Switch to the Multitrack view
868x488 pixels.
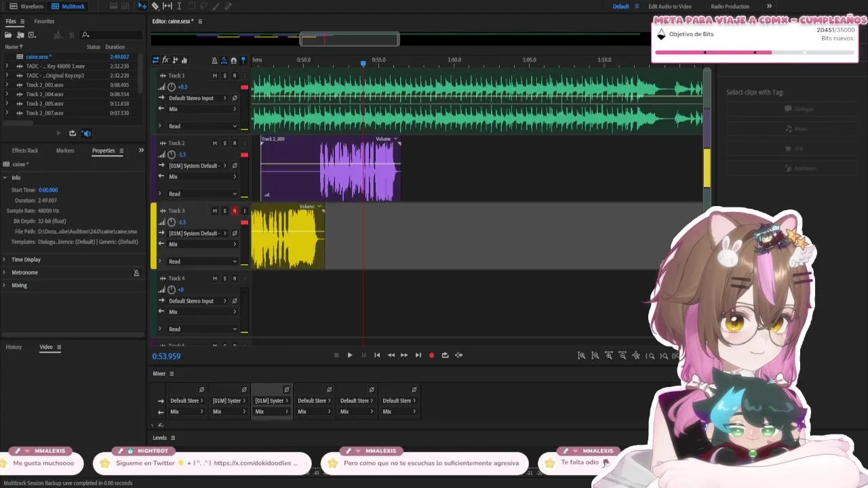pos(68,6)
